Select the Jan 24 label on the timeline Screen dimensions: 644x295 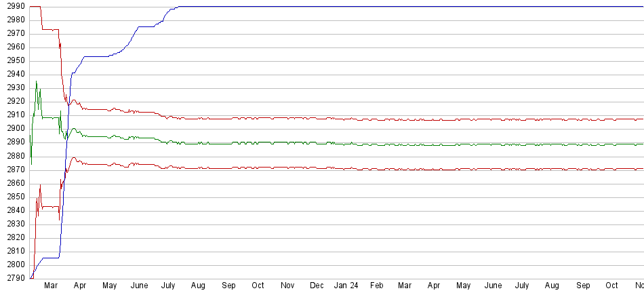tap(346, 286)
